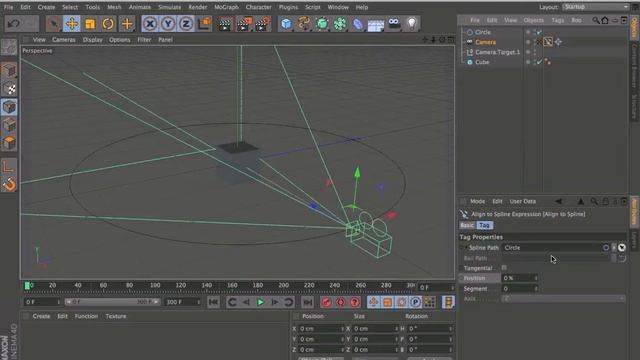The height and width of the screenshot is (360, 640).
Task: Toggle Parameter keyframe recording P icon
Action: coord(415,302)
